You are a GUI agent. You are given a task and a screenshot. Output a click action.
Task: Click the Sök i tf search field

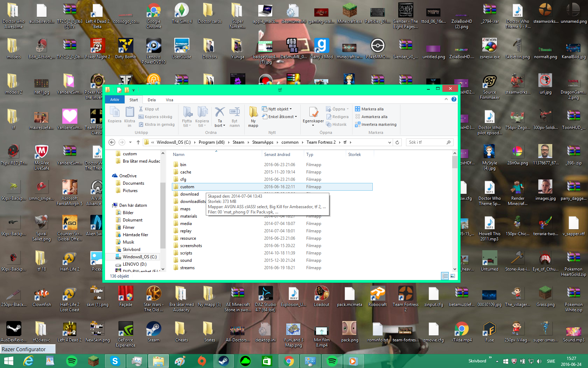point(430,142)
